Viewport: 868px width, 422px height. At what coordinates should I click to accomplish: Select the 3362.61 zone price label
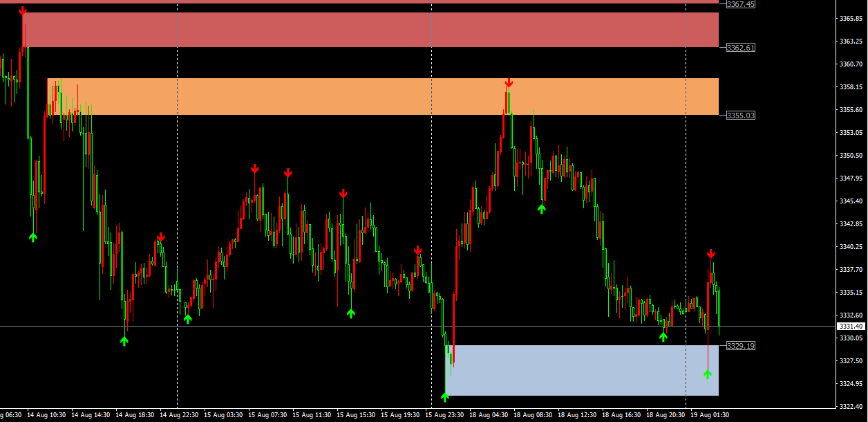[740, 48]
